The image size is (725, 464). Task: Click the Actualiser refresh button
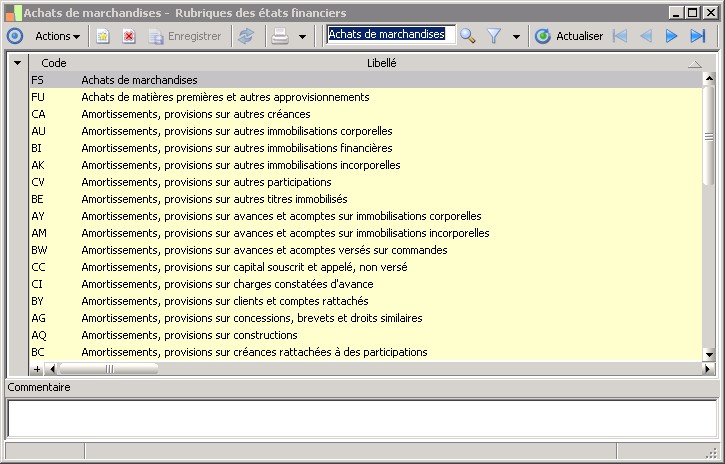pyautogui.click(x=569, y=36)
